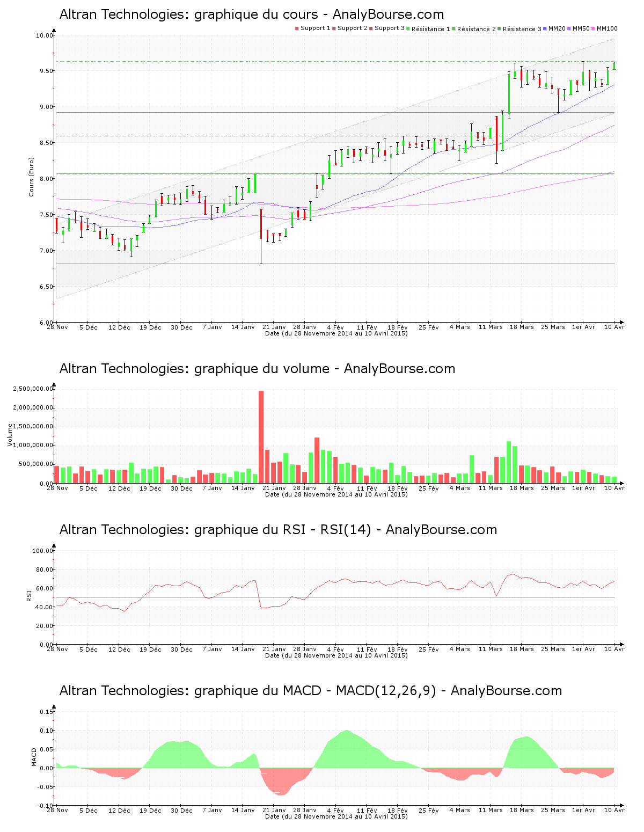Screen dimensions: 644x832
Task: Click '4 Fév' on the RSI chart axis
Action: pyautogui.click(x=335, y=649)
